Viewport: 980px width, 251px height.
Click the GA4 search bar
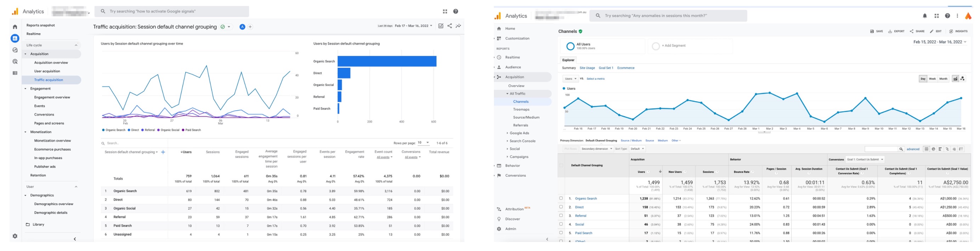click(172, 11)
